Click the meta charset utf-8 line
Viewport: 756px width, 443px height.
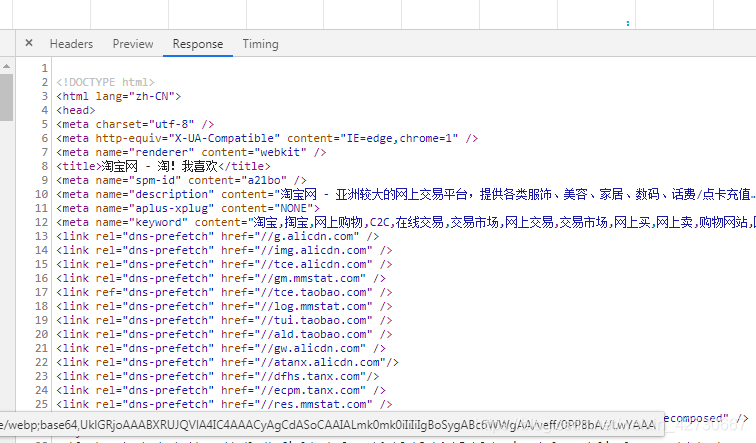tap(135, 124)
